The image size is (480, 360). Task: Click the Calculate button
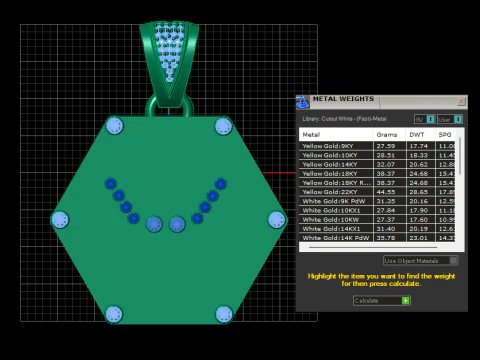pyautogui.click(x=382, y=301)
